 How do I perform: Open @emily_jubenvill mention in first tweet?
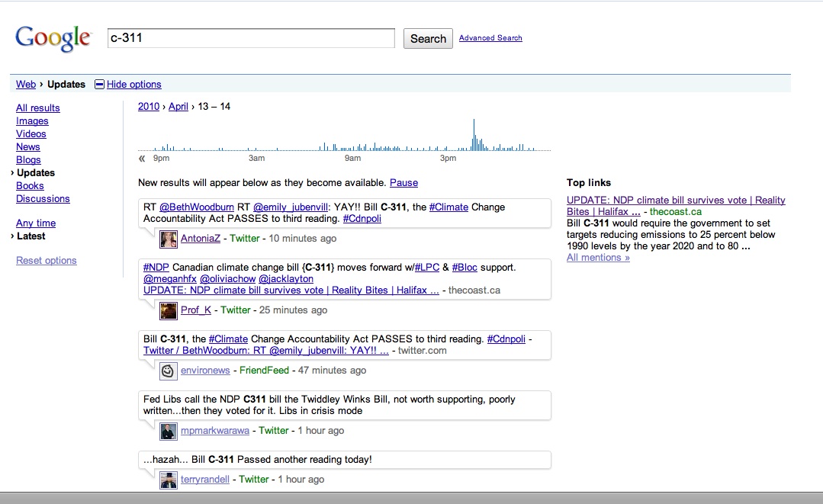(x=291, y=207)
